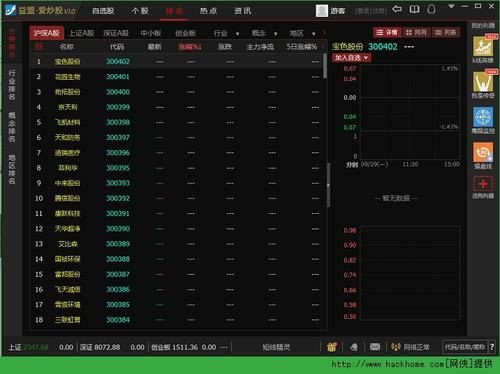Click the bell notification icon
The height and width of the screenshot is (374, 500).
click(431, 9)
